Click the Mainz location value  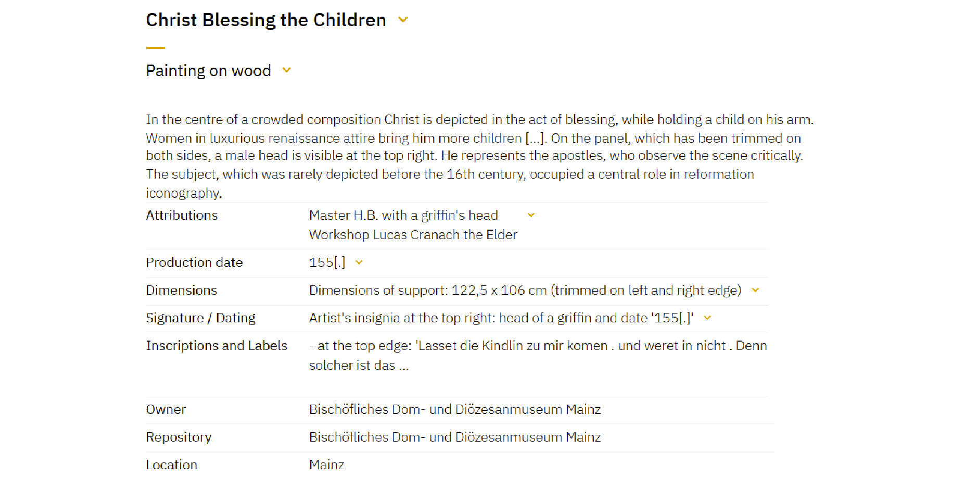[x=327, y=465]
